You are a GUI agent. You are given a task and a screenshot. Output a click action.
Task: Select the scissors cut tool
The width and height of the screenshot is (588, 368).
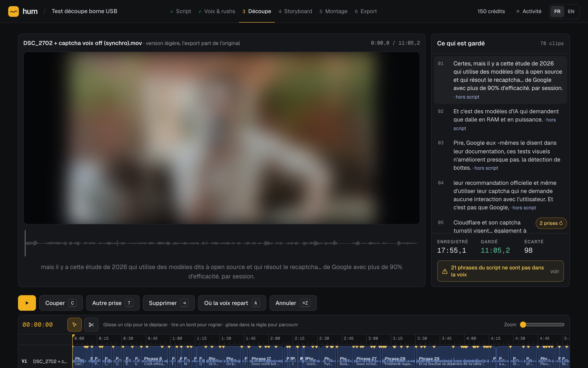click(91, 325)
